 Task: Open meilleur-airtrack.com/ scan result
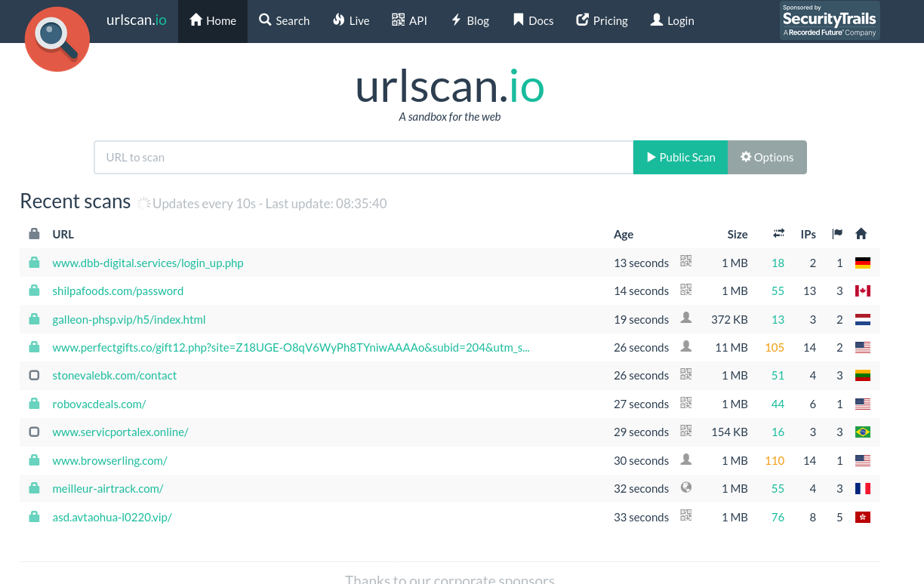click(108, 489)
